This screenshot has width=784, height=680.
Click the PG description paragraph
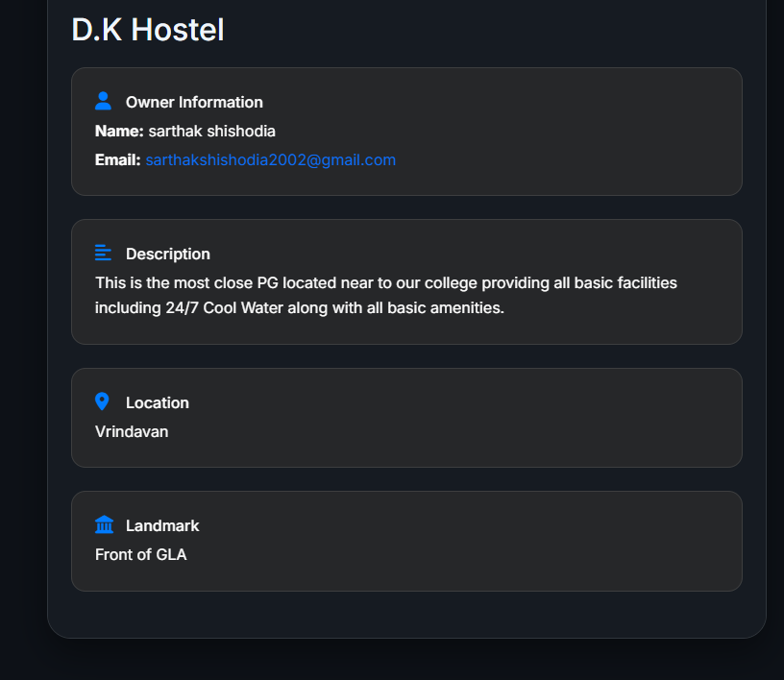click(x=384, y=295)
